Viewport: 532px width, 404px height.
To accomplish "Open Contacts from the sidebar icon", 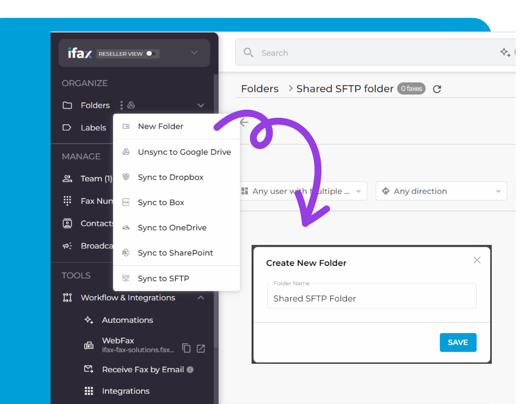I will click(67, 223).
